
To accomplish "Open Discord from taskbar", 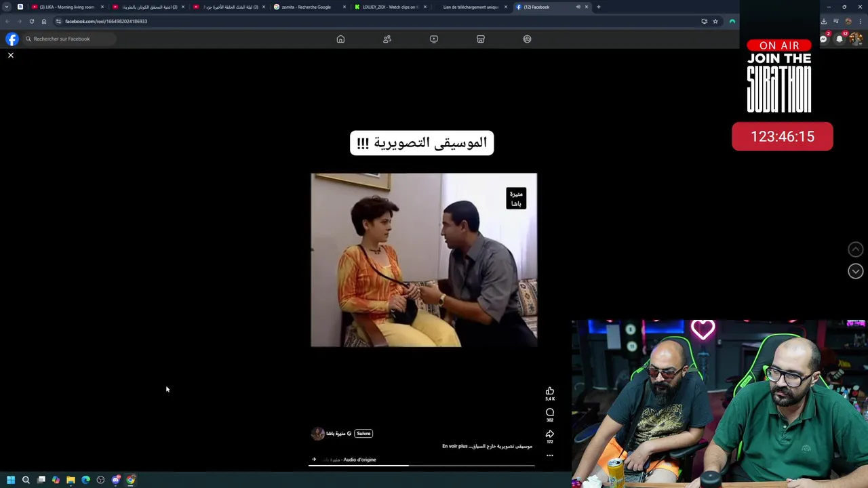I will click(x=116, y=480).
